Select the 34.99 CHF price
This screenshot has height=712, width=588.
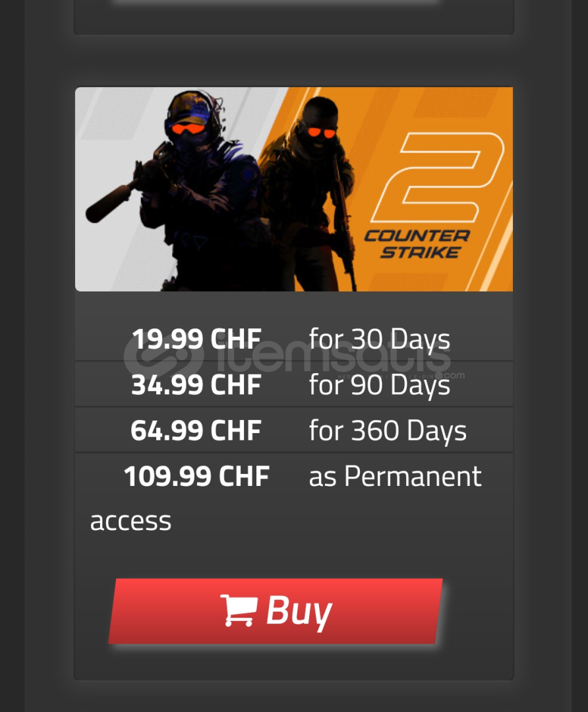pyautogui.click(x=196, y=384)
